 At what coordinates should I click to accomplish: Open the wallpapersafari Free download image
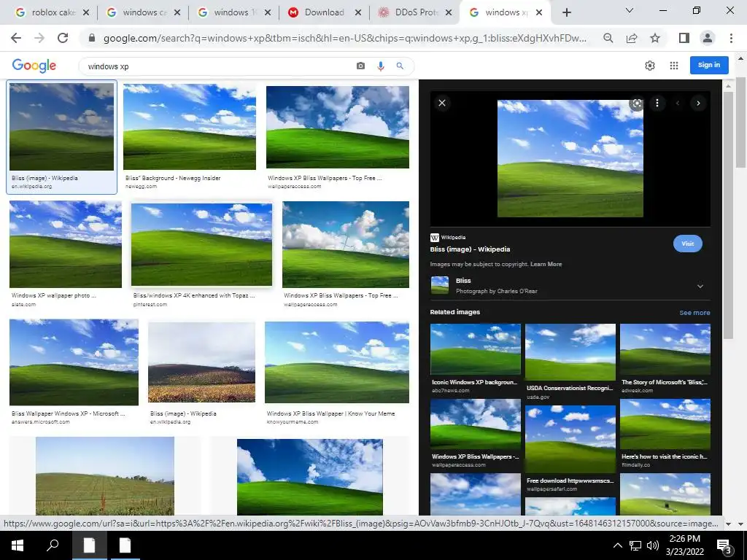(x=570, y=440)
